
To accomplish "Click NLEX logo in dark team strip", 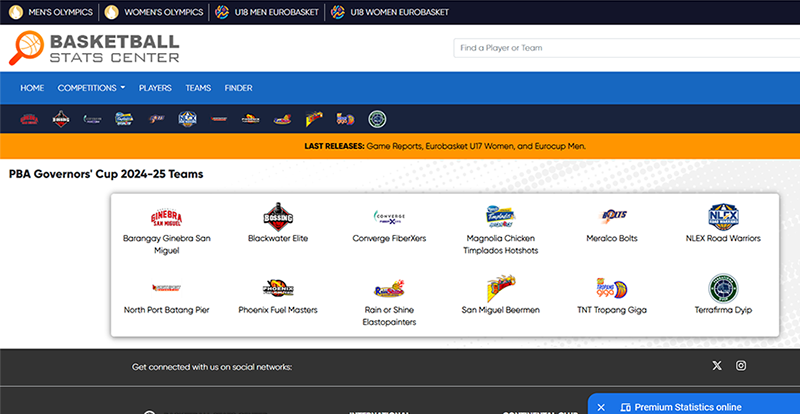I will (x=187, y=119).
